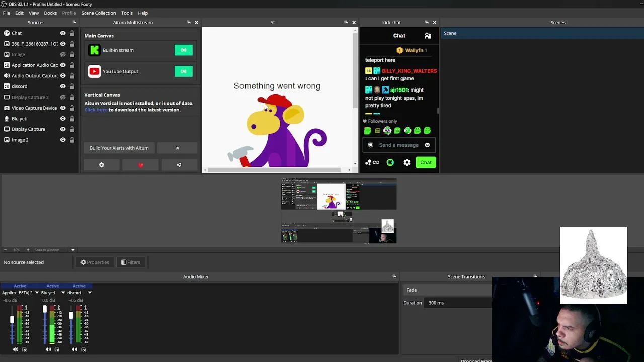Mute the Blu yeti audio channel
This screenshot has height=362, width=644.
click(x=48, y=349)
